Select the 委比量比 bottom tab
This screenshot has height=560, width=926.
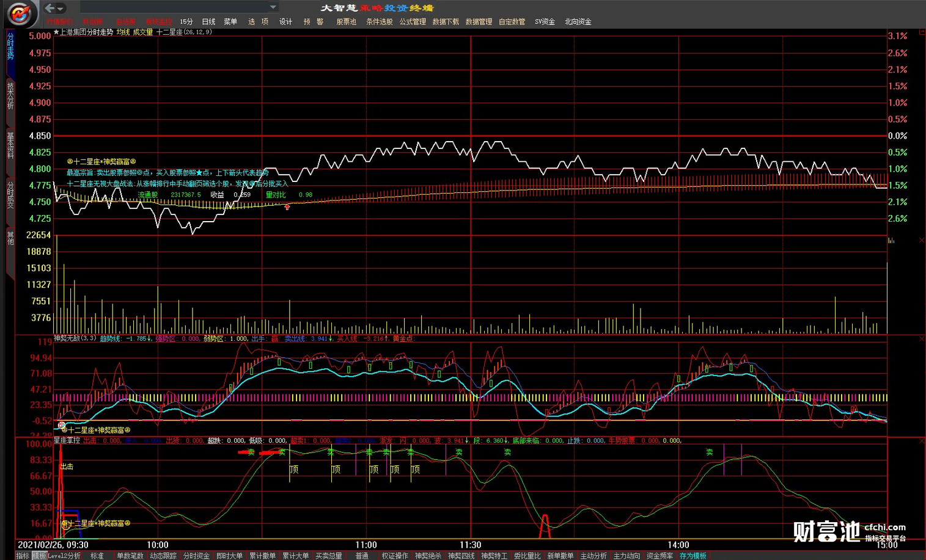pyautogui.click(x=527, y=556)
